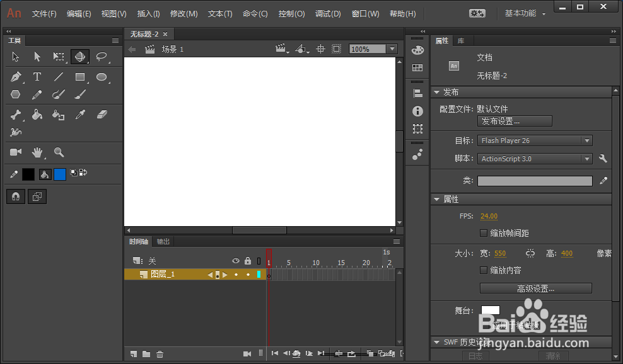623x364 pixels.
Task: Select the Paint Bucket tool
Action: point(37,115)
